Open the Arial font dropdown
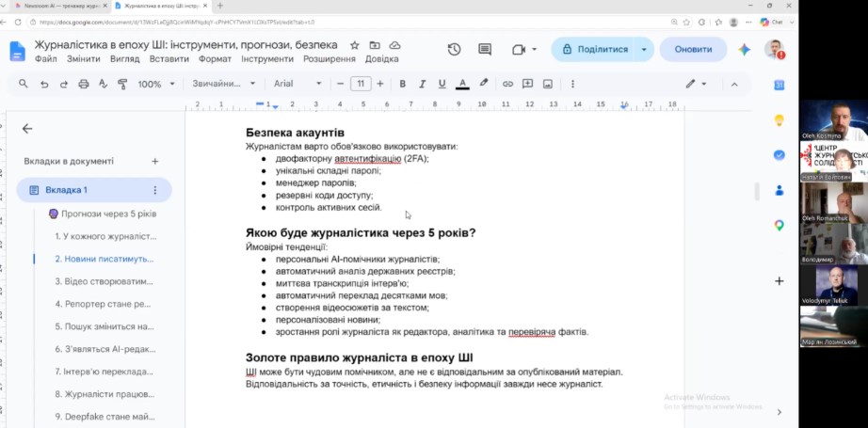This screenshot has height=428, width=868. coord(297,84)
